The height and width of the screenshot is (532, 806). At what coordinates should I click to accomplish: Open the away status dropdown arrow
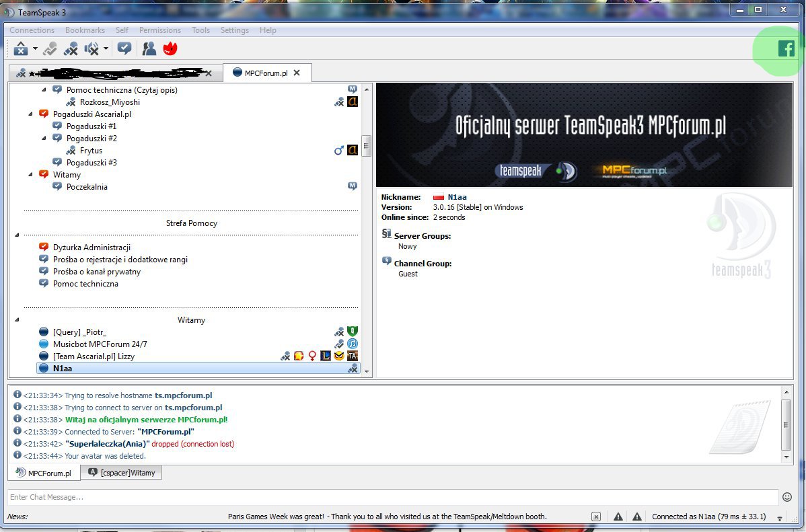35,49
